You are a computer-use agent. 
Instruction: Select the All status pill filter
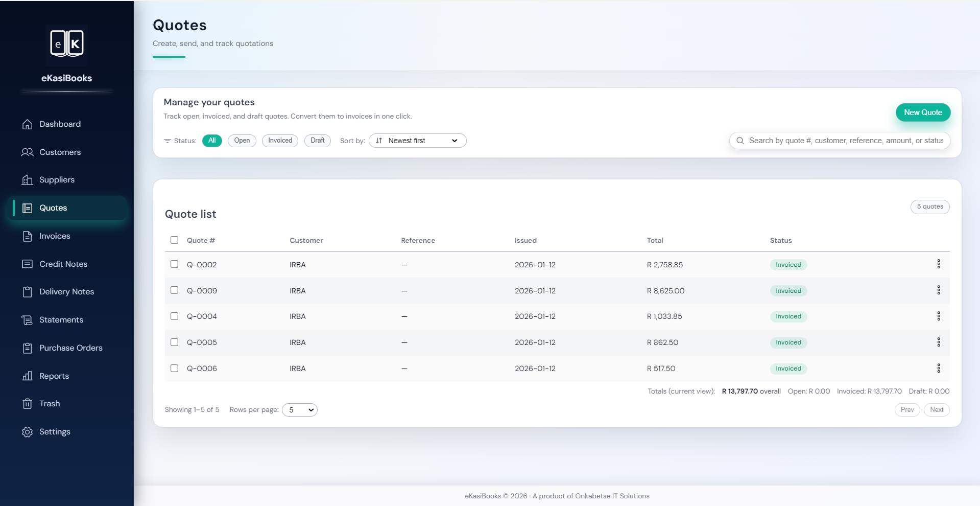[212, 141]
